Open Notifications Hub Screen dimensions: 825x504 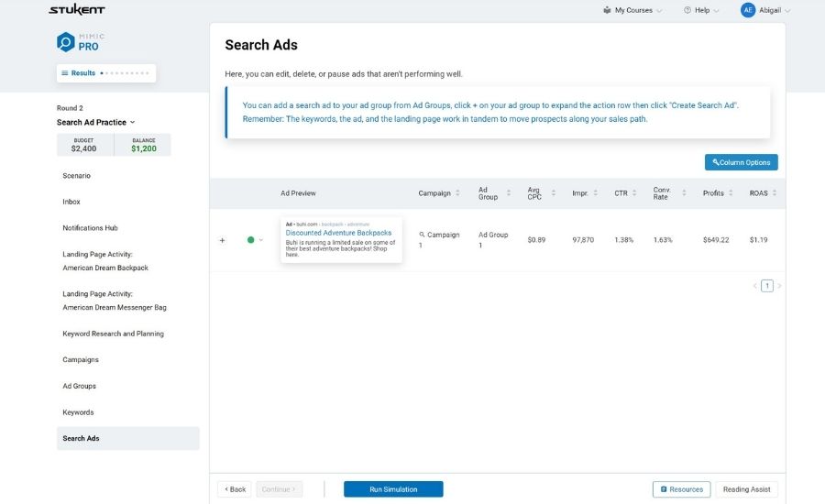point(90,228)
